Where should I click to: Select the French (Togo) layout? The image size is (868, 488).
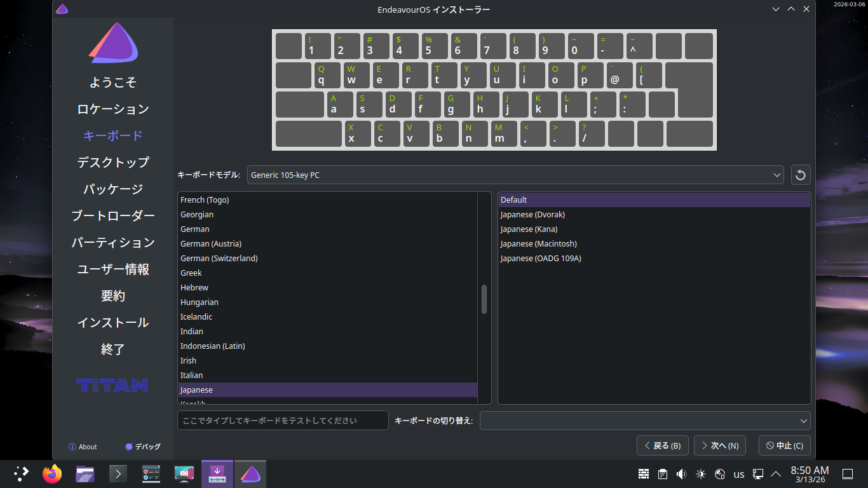pyautogui.click(x=327, y=200)
